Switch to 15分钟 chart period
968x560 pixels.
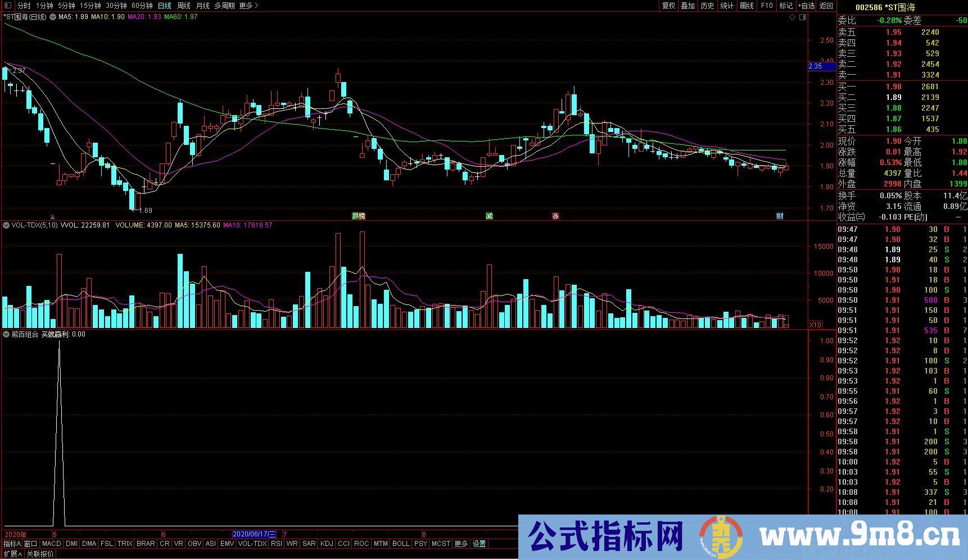click(90, 6)
